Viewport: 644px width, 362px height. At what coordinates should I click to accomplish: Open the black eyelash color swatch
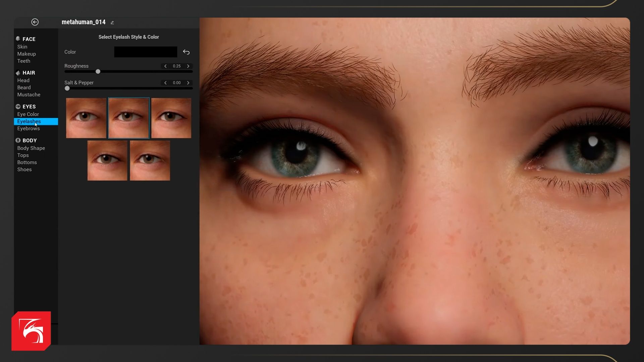point(146,52)
